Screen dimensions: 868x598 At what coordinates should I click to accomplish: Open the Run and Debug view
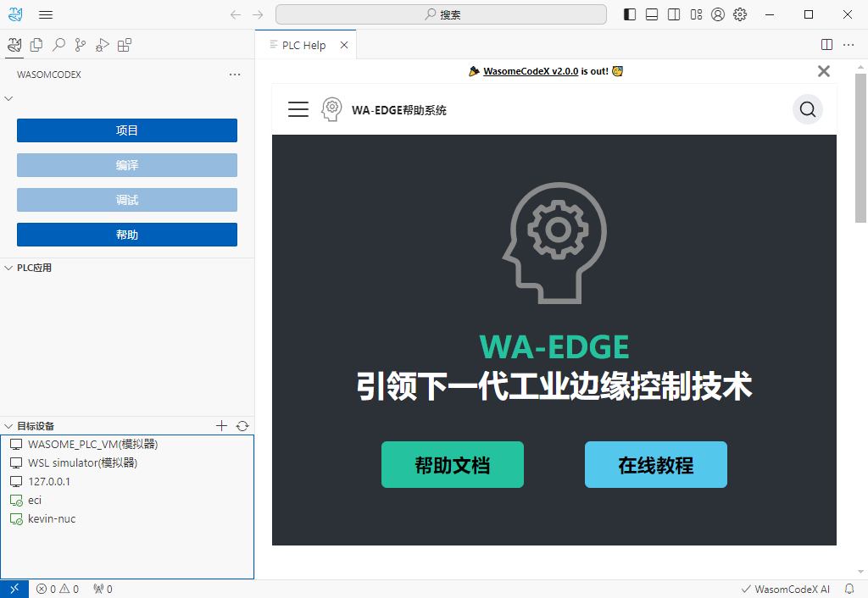[103, 45]
